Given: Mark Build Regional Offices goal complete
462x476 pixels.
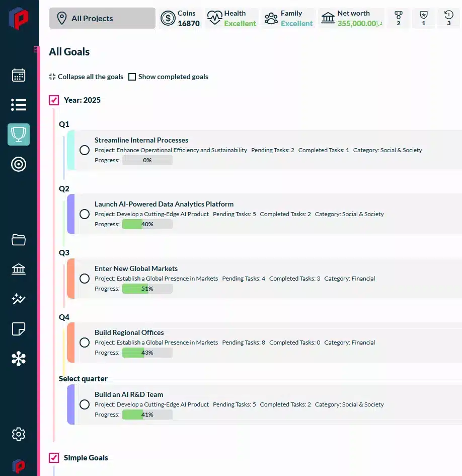Looking at the screenshot, I should [85, 343].
